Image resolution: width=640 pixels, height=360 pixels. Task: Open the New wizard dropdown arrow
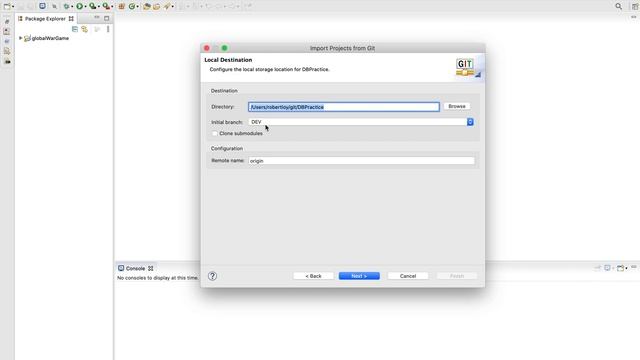tap(13, 7)
